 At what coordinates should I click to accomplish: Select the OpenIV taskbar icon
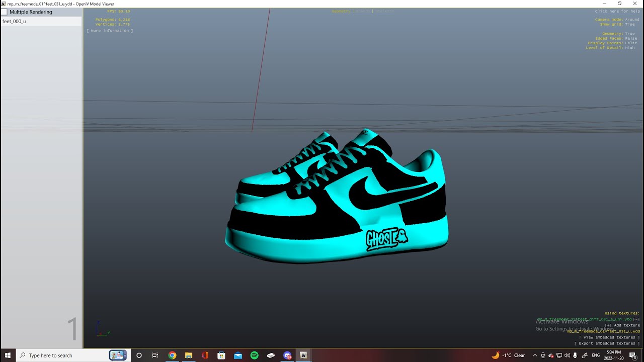click(x=303, y=355)
